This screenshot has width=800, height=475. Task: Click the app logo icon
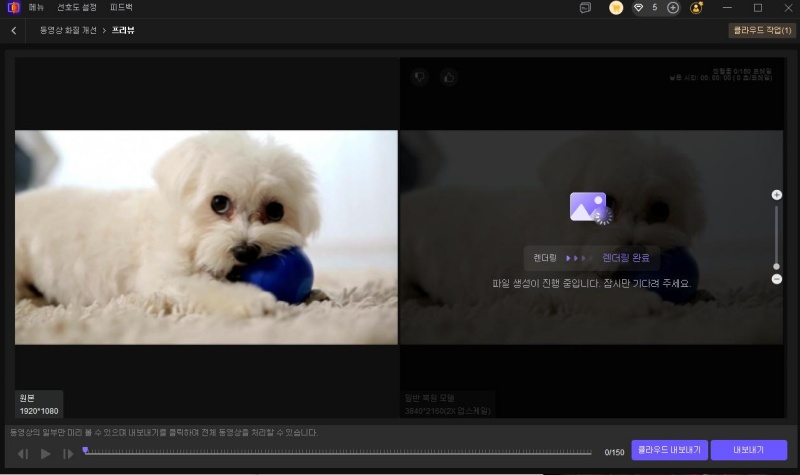13,8
